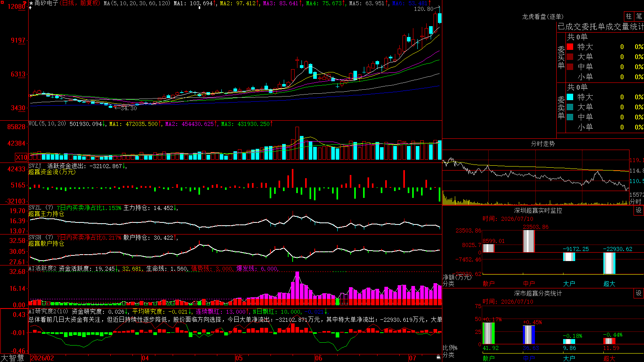
Task: Select the 05 month marker
Action: (239, 358)
